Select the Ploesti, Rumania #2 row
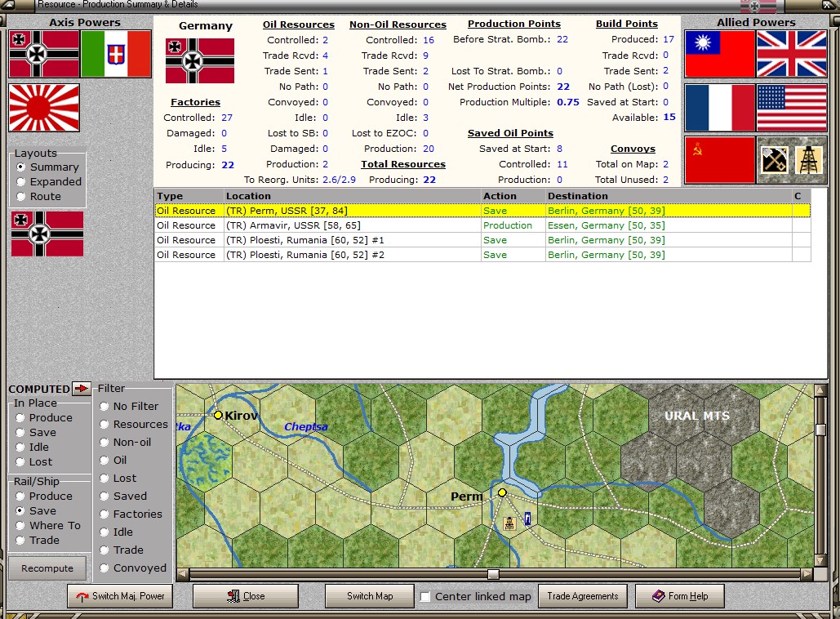 482,255
